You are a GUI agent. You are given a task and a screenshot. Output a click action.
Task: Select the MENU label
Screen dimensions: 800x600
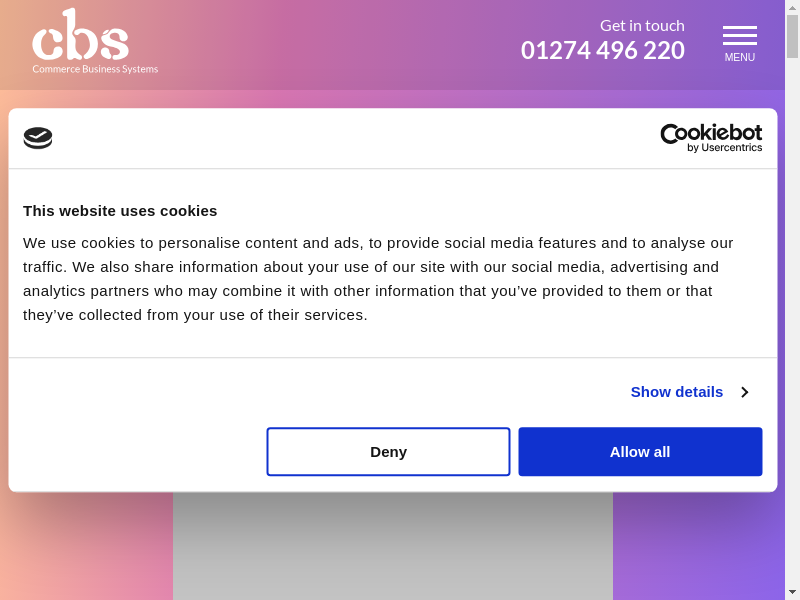click(740, 58)
